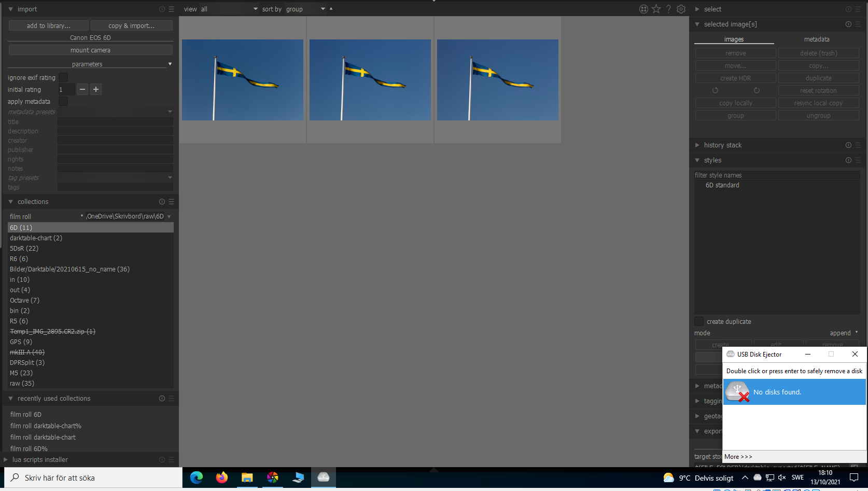Rotate selected images clockwise
The height and width of the screenshot is (491, 868).
click(x=757, y=90)
